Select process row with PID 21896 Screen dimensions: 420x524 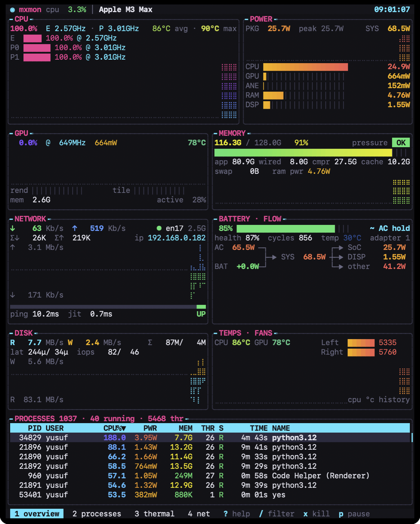point(210,447)
